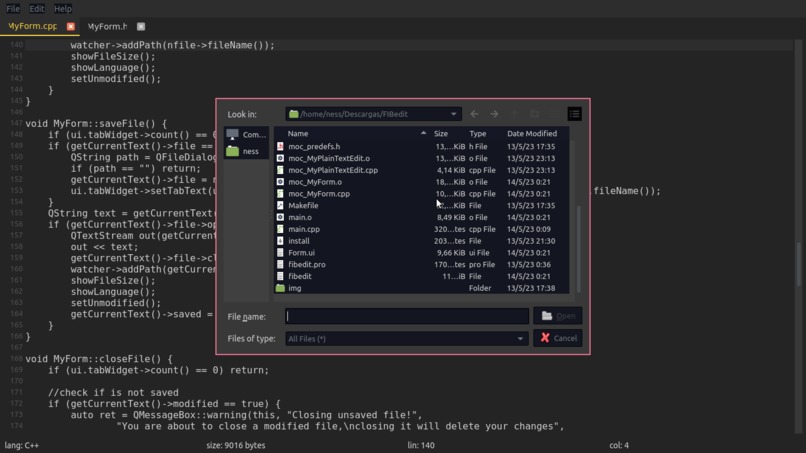Screen dimensions: 806x453
Task: Select the Form.ui filename
Action: pyautogui.click(x=302, y=253)
